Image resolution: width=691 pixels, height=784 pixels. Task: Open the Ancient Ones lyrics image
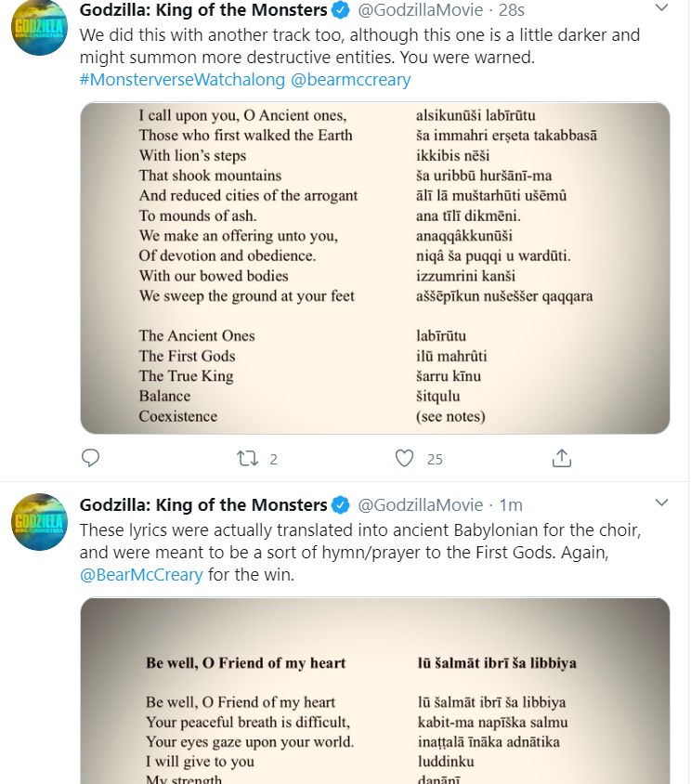click(x=375, y=268)
